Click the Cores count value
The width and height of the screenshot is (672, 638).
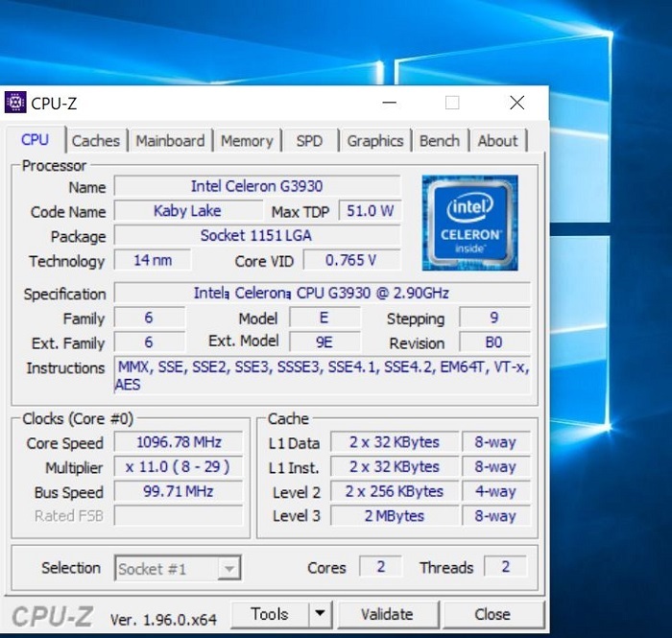380,566
